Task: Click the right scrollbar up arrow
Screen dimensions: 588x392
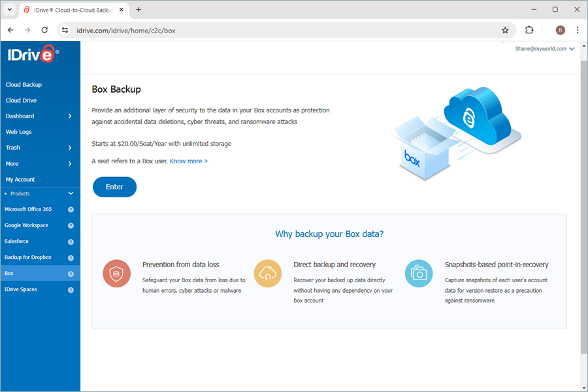Action: point(583,45)
